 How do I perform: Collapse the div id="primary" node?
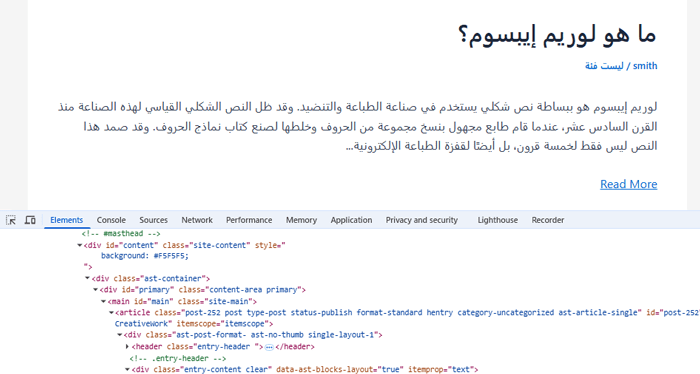[96, 290]
